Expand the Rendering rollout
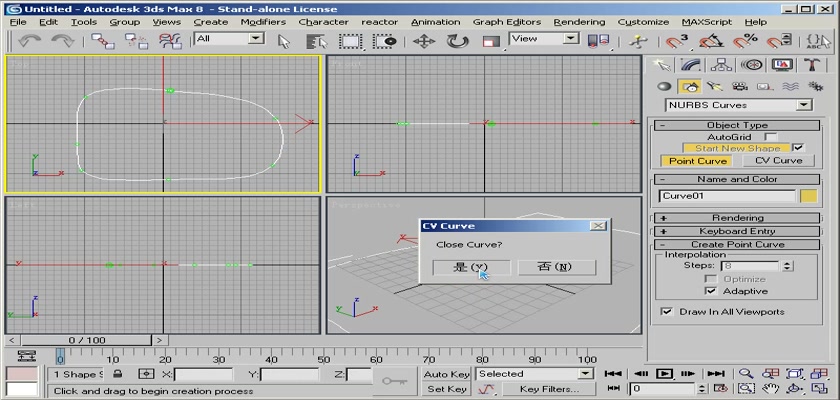This screenshot has height=400, width=840. [737, 217]
